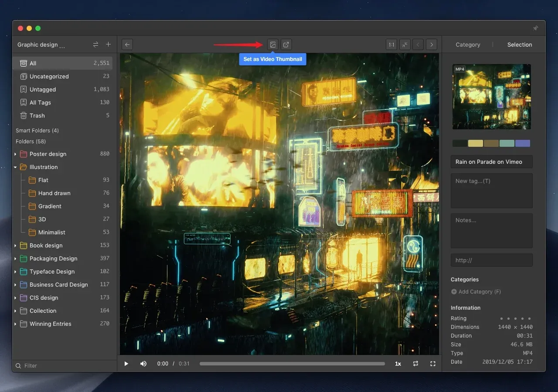Add new folder with plus icon
The height and width of the screenshot is (392, 558).
109,44
